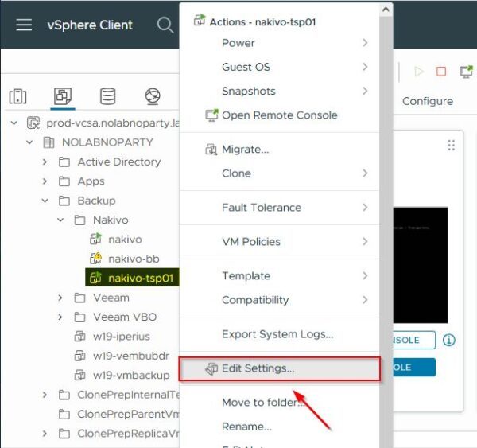
Task: Open the Power submenu
Action: (x=279, y=43)
